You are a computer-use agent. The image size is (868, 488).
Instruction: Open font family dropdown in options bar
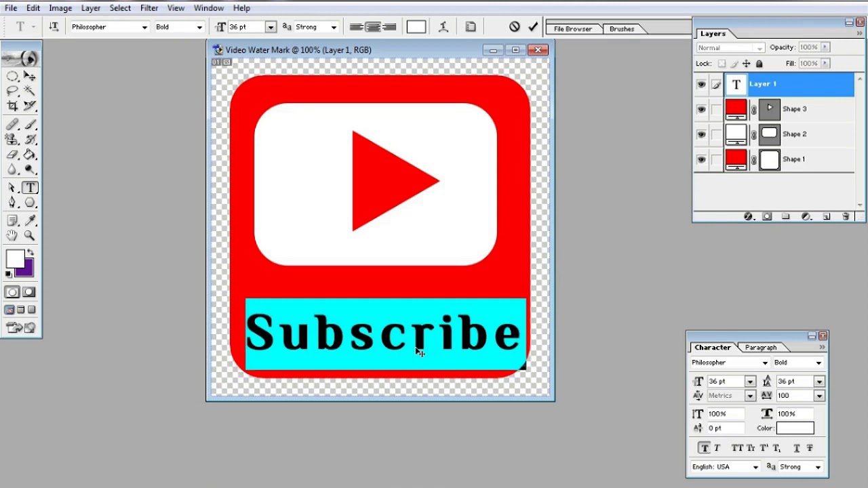coord(144,27)
